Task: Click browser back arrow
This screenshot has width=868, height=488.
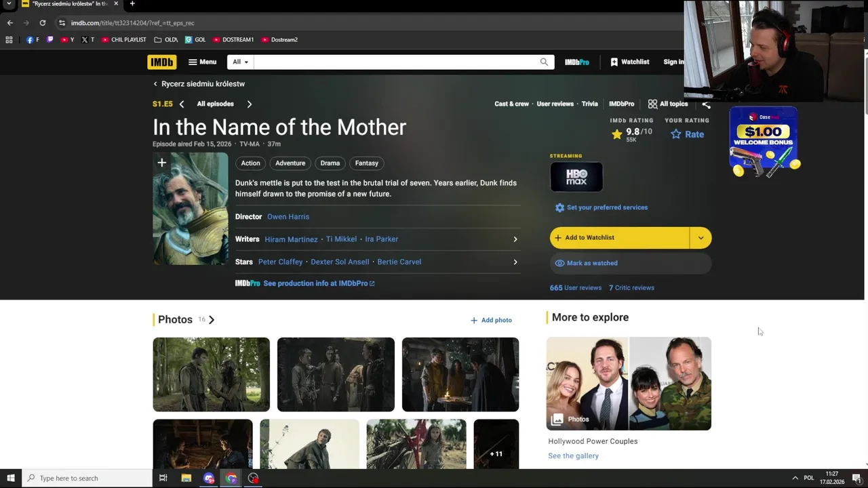Action: pos(9,22)
